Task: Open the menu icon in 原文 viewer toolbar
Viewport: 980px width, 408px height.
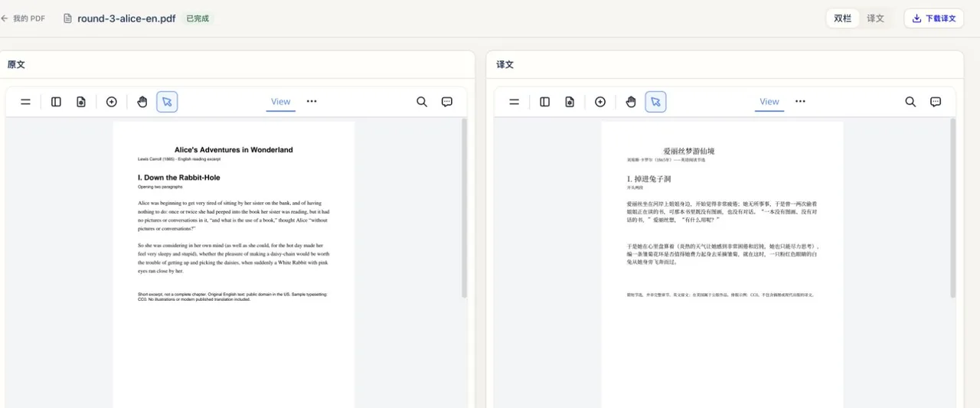Action: click(x=25, y=102)
